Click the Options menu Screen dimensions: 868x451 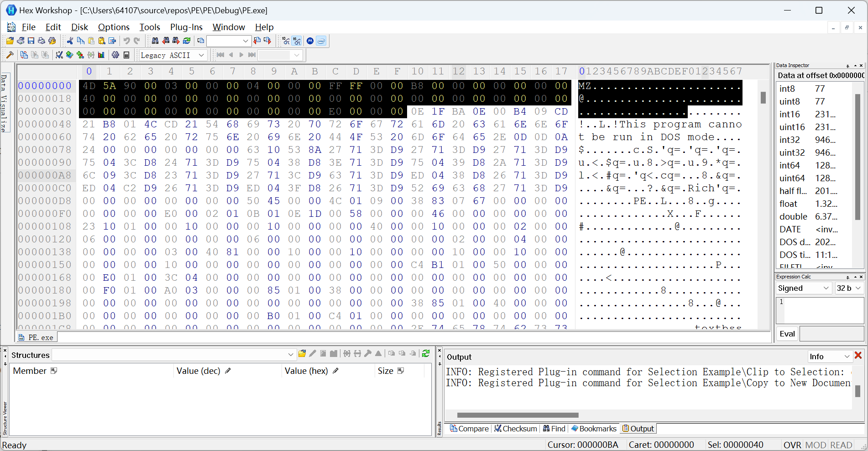(x=114, y=27)
